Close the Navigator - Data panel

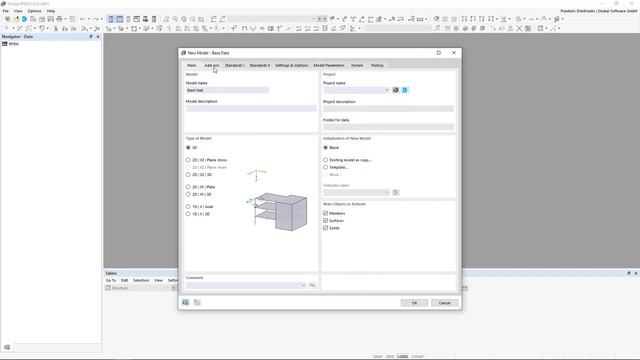coord(98,37)
